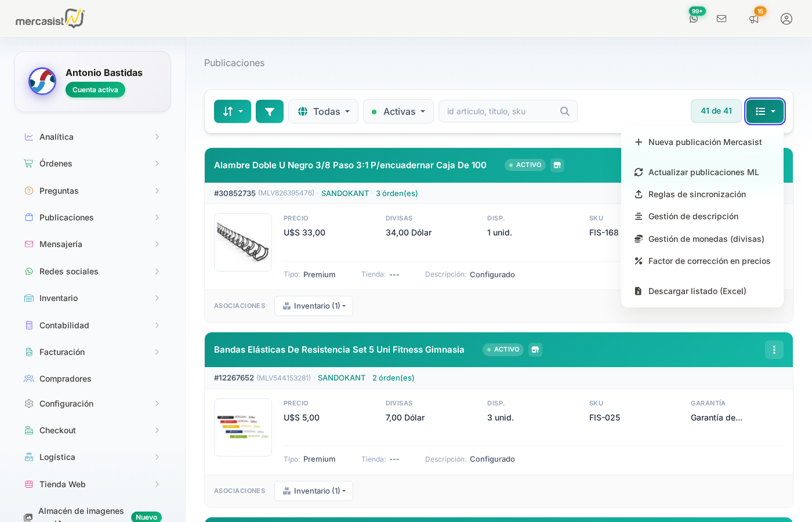Expand Inventario (1) associations for Alambre Doble
This screenshot has width=812, height=522.
click(314, 306)
